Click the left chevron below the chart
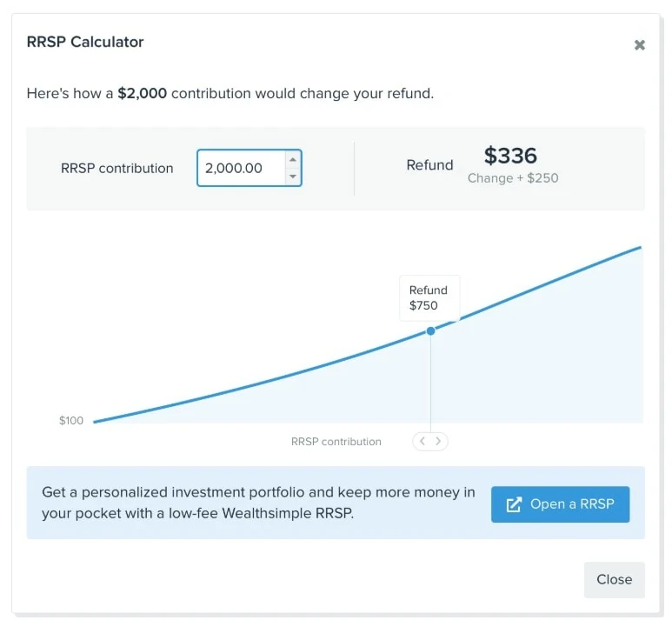This screenshot has height=627, width=672. click(x=422, y=441)
